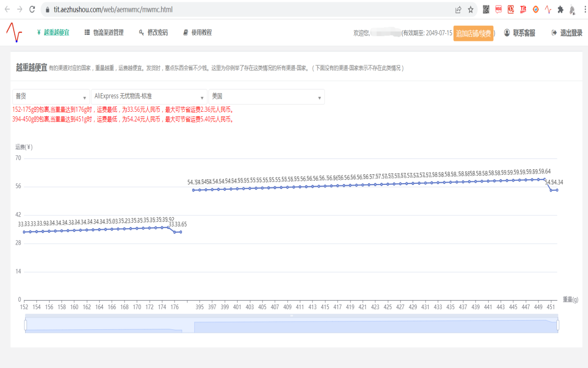The width and height of the screenshot is (588, 368).
Task: Open the AliExpress 无忧物流-标准 channel dropdown
Action: click(149, 97)
